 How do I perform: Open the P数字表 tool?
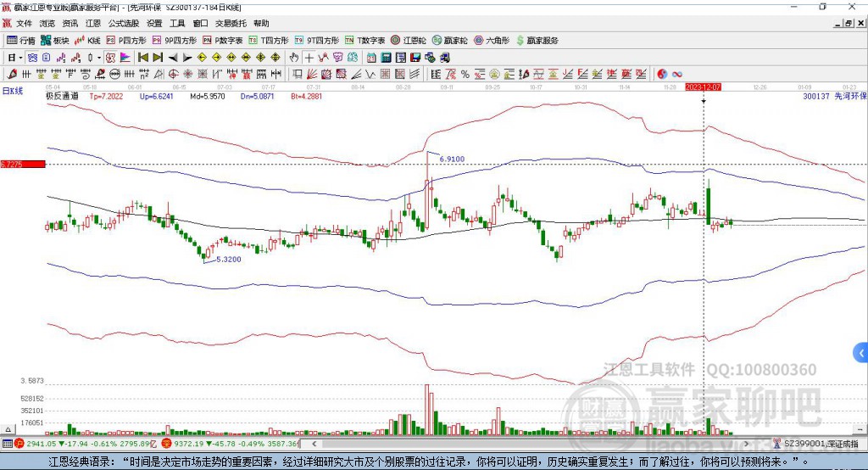pos(223,41)
